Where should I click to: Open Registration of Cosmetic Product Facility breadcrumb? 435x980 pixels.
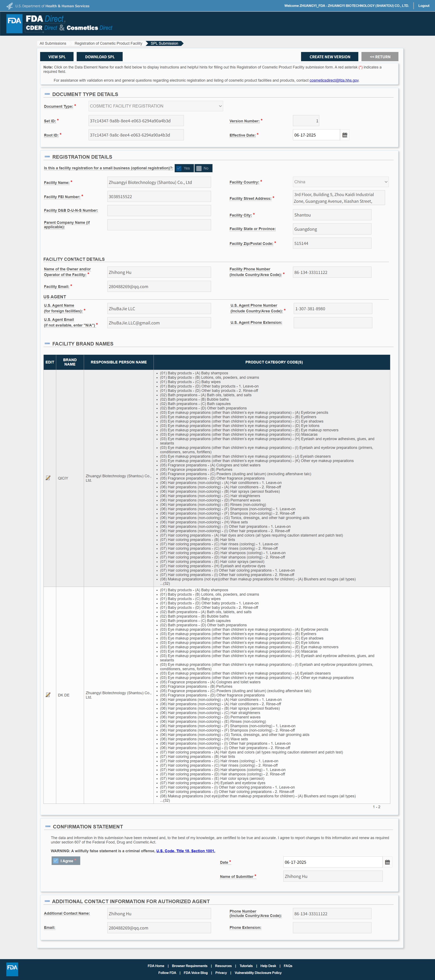108,43
